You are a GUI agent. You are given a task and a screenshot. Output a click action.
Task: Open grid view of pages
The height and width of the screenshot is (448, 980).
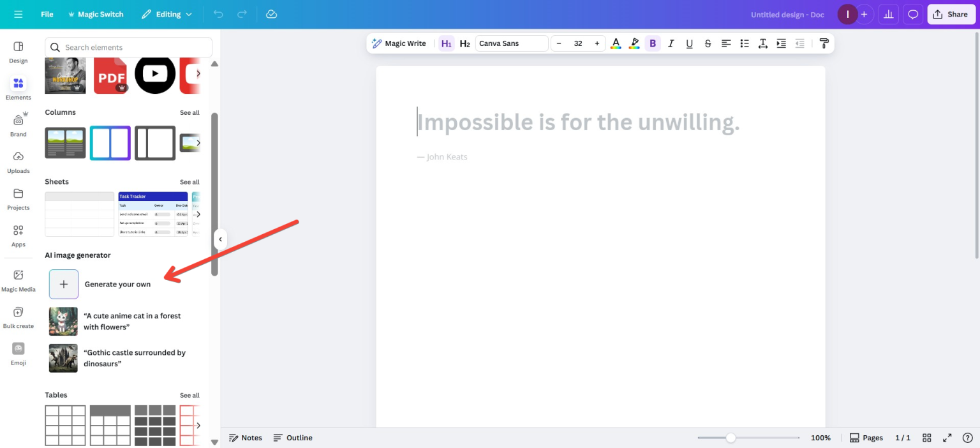coord(927,438)
